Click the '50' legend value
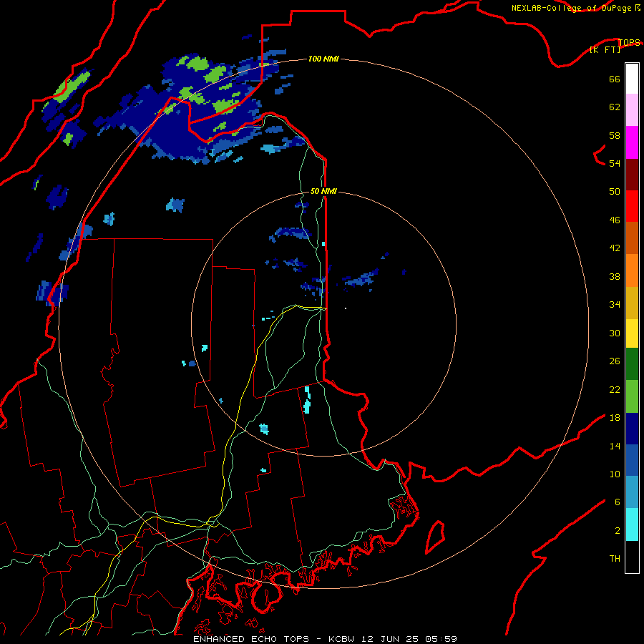 coord(615,192)
